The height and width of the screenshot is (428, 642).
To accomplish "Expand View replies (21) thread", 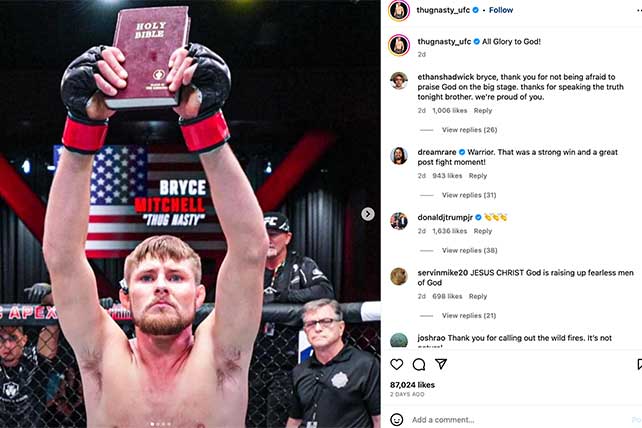I will (x=469, y=315).
